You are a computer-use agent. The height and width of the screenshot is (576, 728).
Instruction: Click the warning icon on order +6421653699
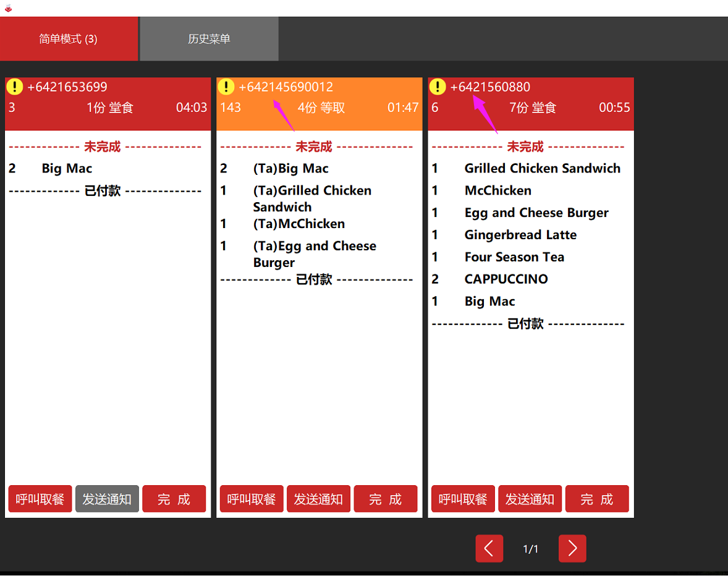(14, 87)
